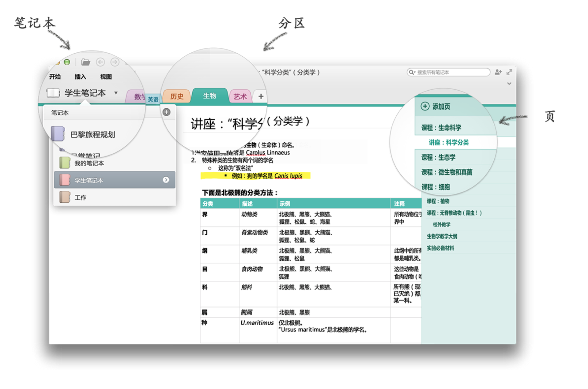Screen dimensions: 588x389
Task: Add a new notebook with plus icon
Action: pos(166,112)
